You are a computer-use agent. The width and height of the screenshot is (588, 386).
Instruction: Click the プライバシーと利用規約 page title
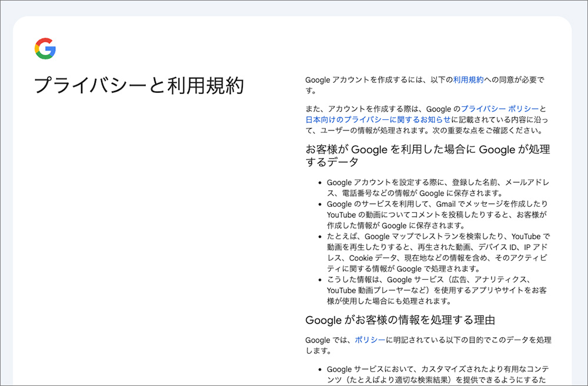[139, 86]
